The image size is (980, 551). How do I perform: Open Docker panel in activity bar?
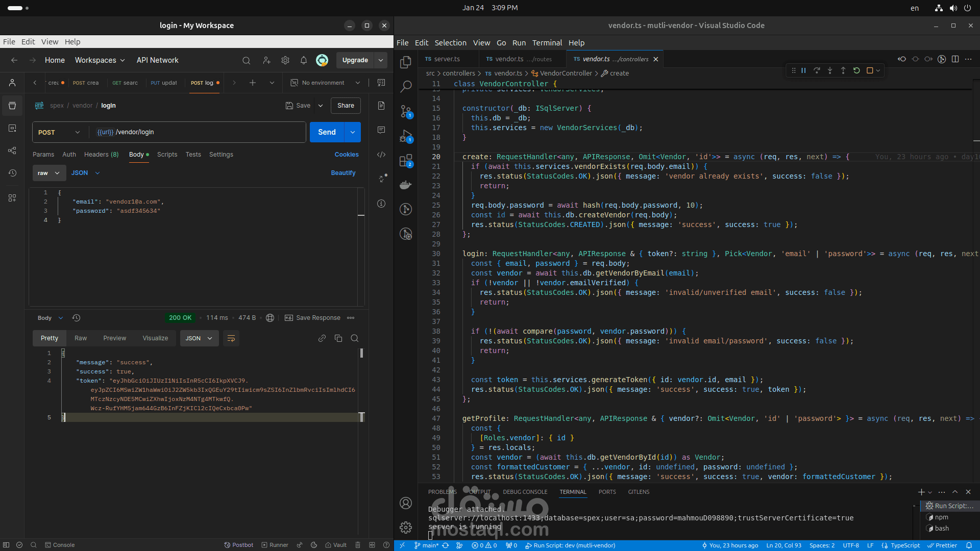pyautogui.click(x=406, y=185)
